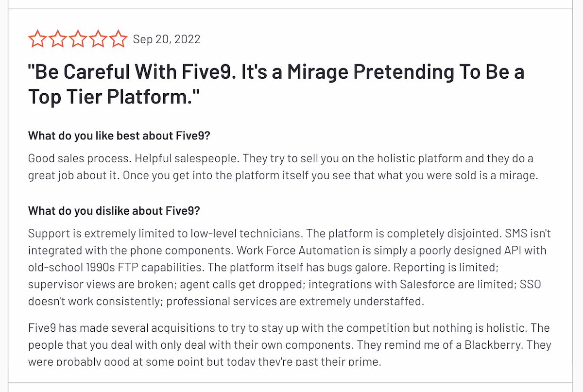Open the "Be Careful With Five9" review title
This screenshot has width=583, height=392.
[275, 72]
